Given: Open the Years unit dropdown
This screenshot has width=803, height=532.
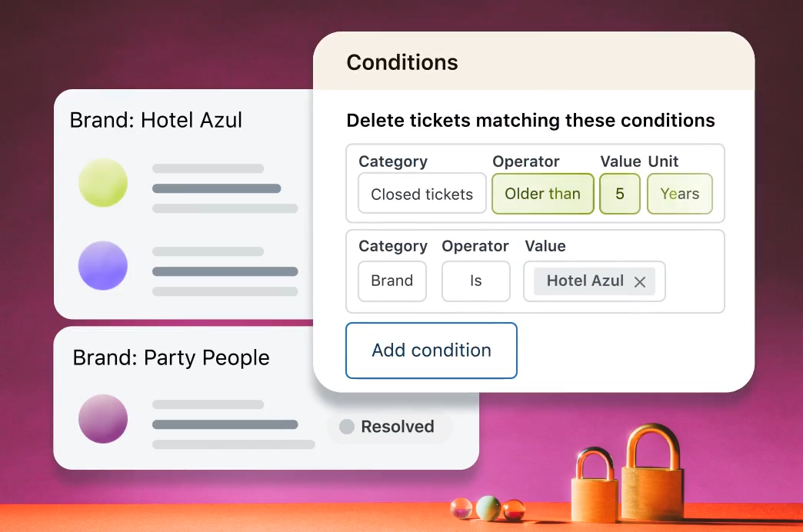Looking at the screenshot, I should click(x=679, y=194).
